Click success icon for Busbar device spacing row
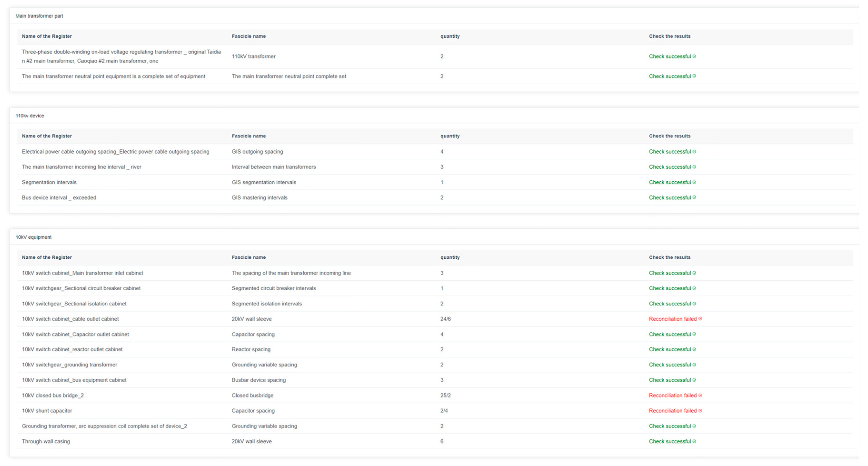 point(694,380)
